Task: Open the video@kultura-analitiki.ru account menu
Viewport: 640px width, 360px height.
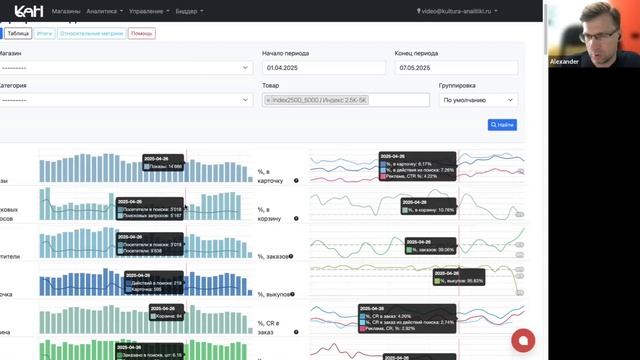Action: pos(457,11)
